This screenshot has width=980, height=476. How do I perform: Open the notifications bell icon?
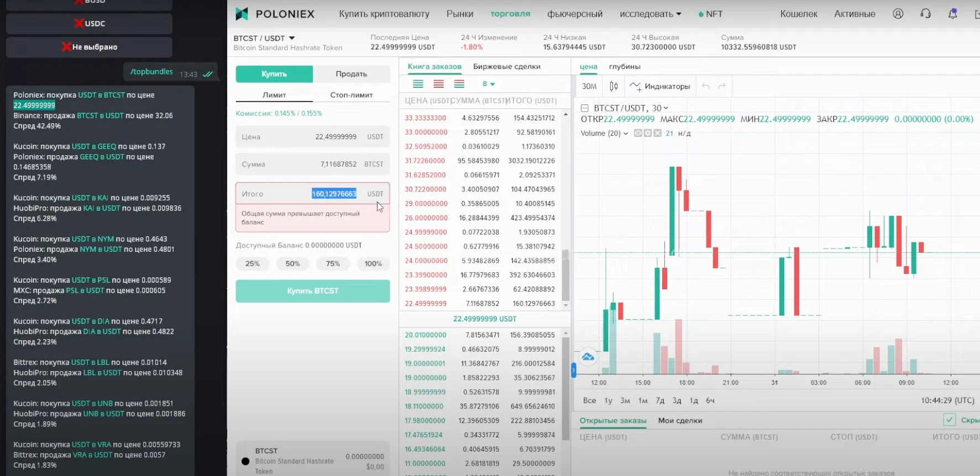[952, 14]
